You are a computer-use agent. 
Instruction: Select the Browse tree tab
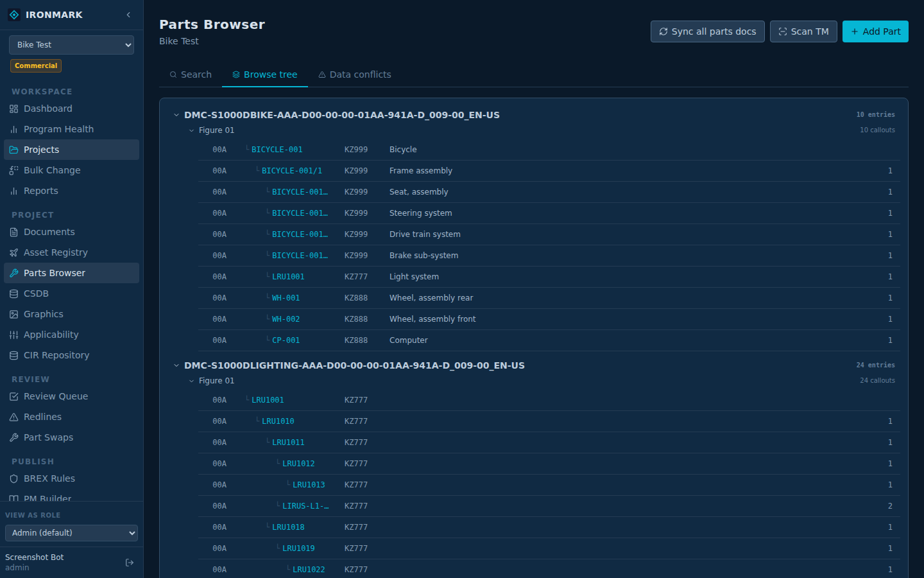[x=265, y=75]
